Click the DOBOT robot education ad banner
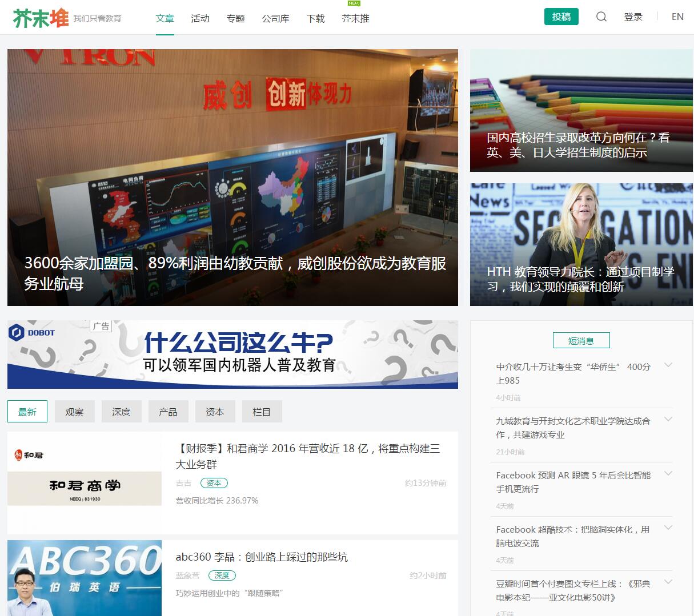Screen dimensions: 694x616 tap(232, 355)
